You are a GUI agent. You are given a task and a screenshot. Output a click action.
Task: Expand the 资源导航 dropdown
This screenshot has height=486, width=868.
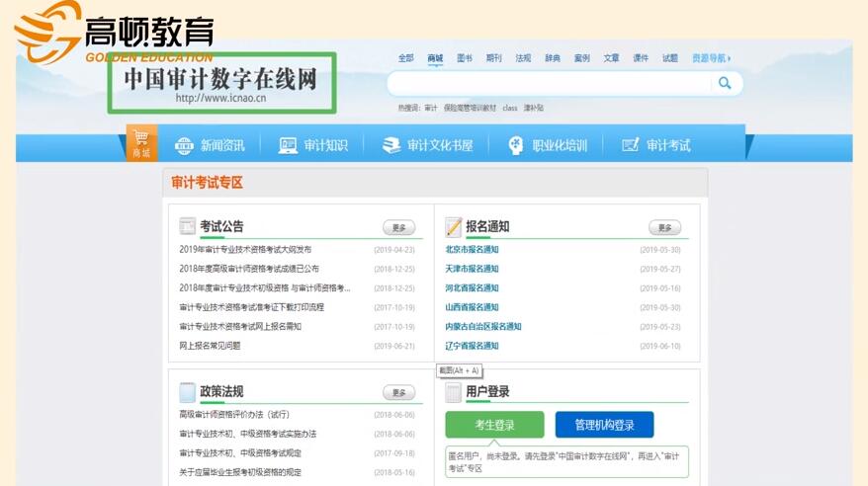coord(712,58)
